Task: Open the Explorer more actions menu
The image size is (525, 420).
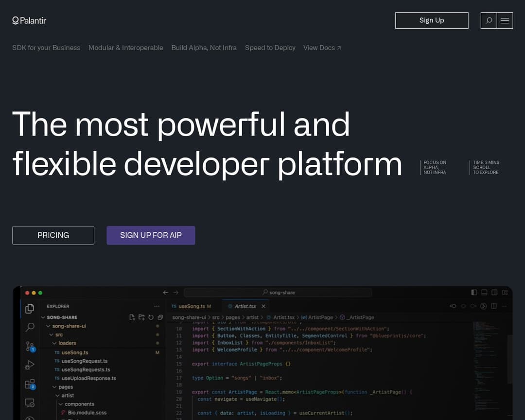Action: click(157, 306)
